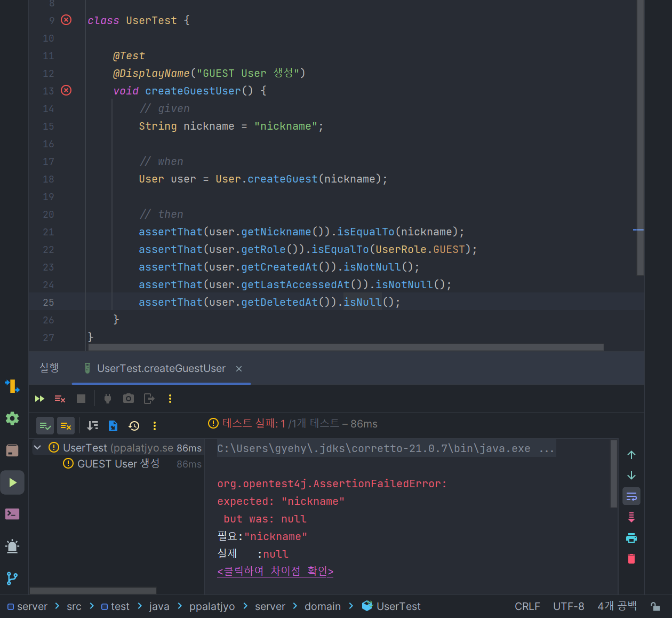Open the test panel's more options menu

pyautogui.click(x=154, y=425)
